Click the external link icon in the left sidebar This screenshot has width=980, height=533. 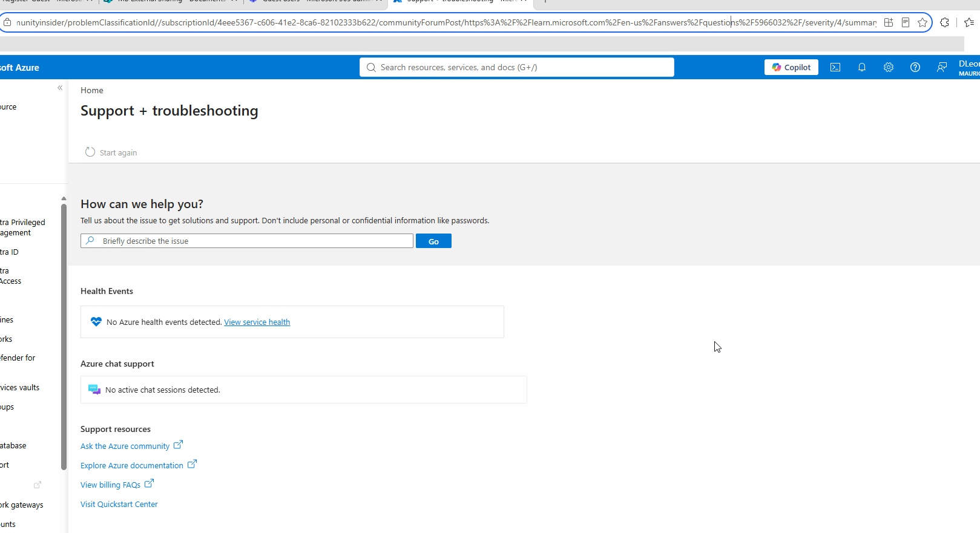(x=38, y=485)
